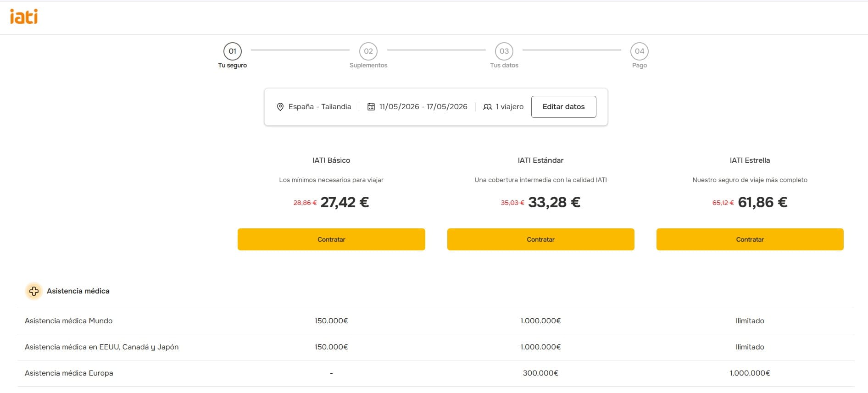Click 'Los mínimos necesarios para viajar' description
The width and height of the screenshot is (868, 393).
(331, 180)
